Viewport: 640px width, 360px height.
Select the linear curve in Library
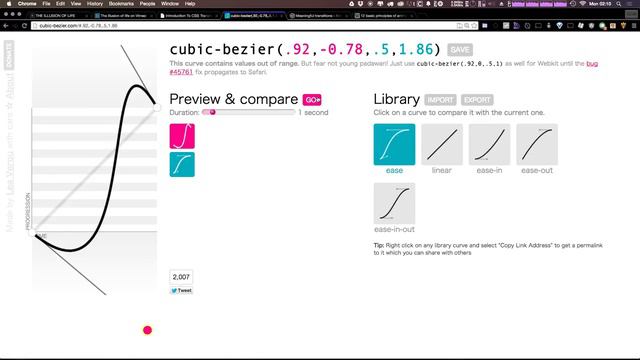click(x=442, y=144)
